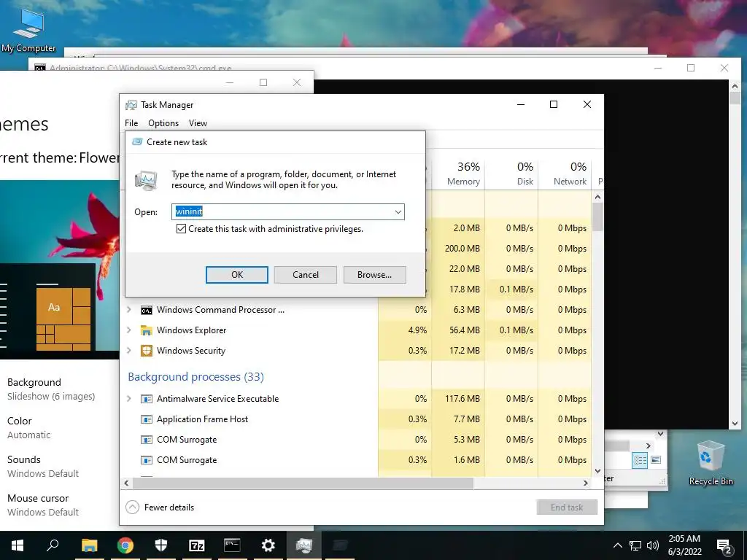The width and height of the screenshot is (747, 560).
Task: Click Task Manager vertical scrollbar up arrow
Action: (598, 197)
